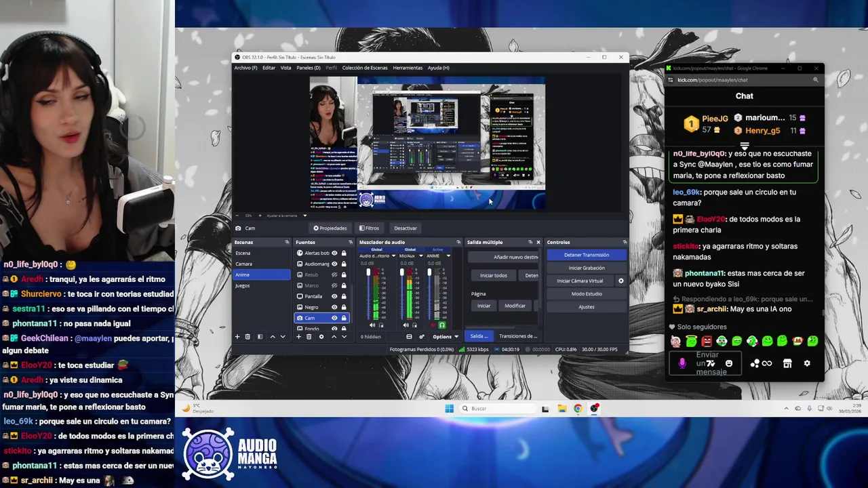Toggle ANIME channel headphone monitoring icon

point(442,325)
